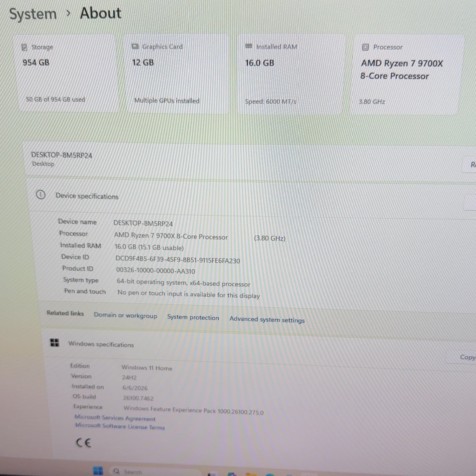
Task: Click the Speed: 6000 MT/s text
Action: 271,102
